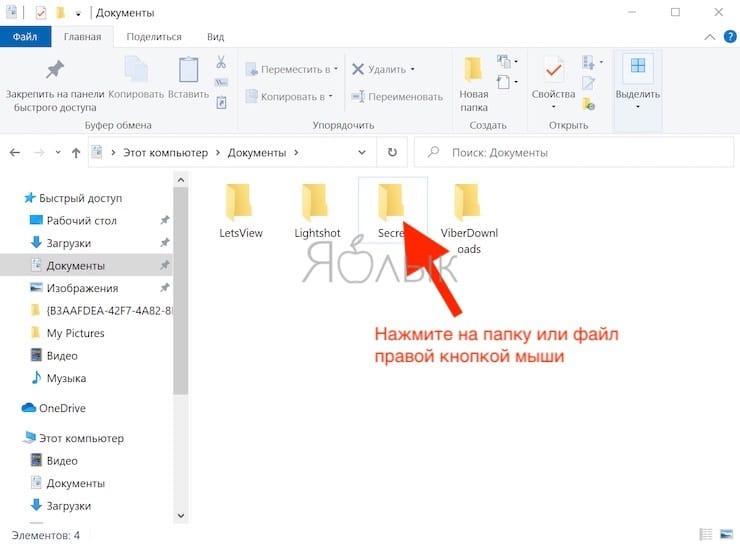Click the folder icon in quick access toolbar

click(60, 12)
